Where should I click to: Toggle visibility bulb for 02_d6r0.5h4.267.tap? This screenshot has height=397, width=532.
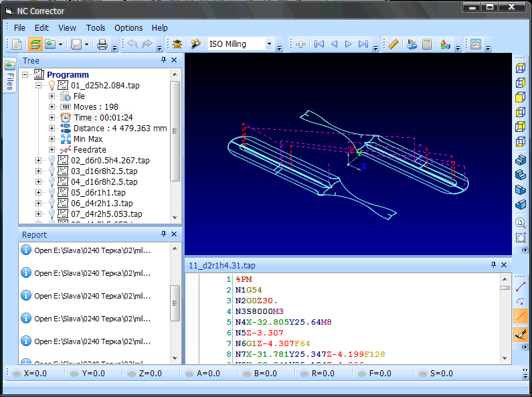[x=52, y=161]
